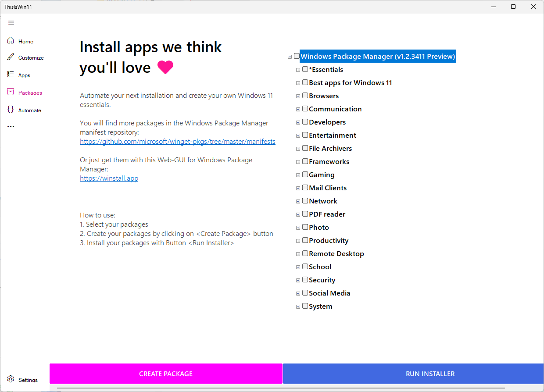Click the RUN INSTALLER button

(x=413, y=374)
